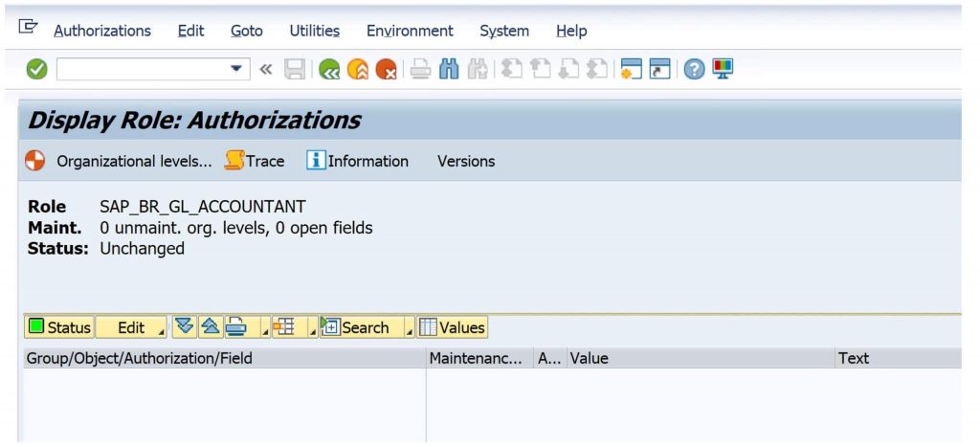Open the session menu icon at top-left

[x=28, y=27]
